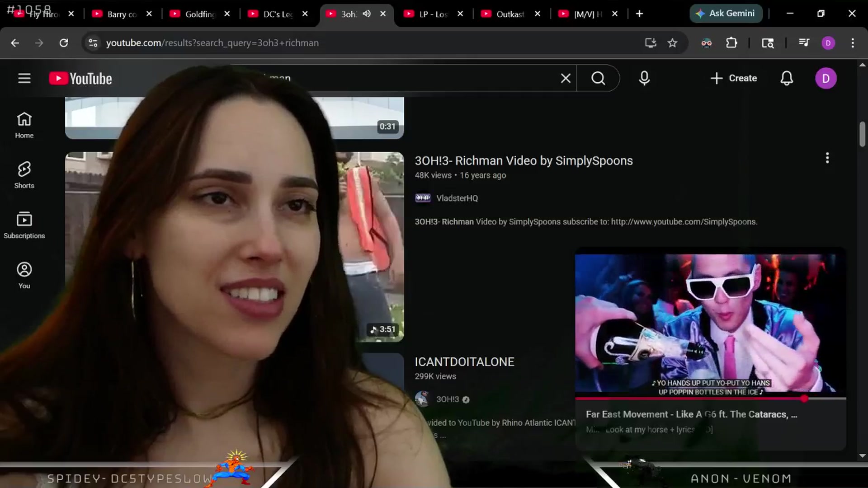
Task: Install app icon in address bar
Action: coord(651,43)
